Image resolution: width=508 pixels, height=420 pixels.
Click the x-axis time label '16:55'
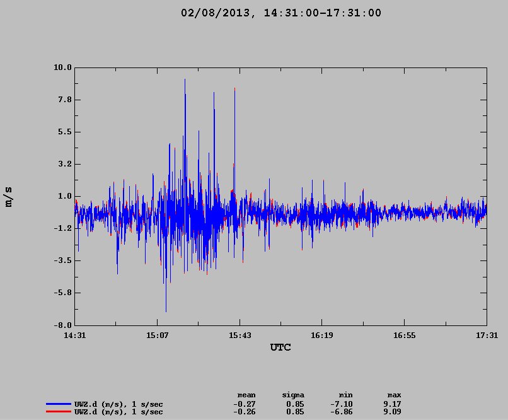404,335
